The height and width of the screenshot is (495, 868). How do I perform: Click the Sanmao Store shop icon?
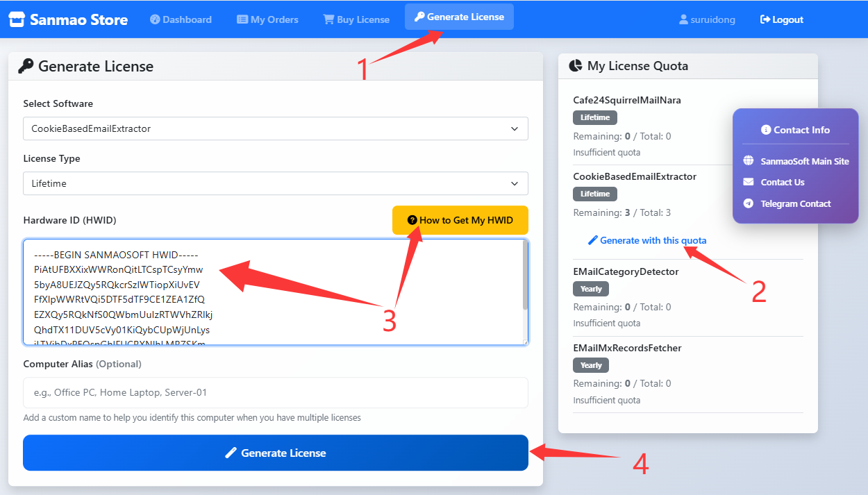pyautogui.click(x=17, y=19)
